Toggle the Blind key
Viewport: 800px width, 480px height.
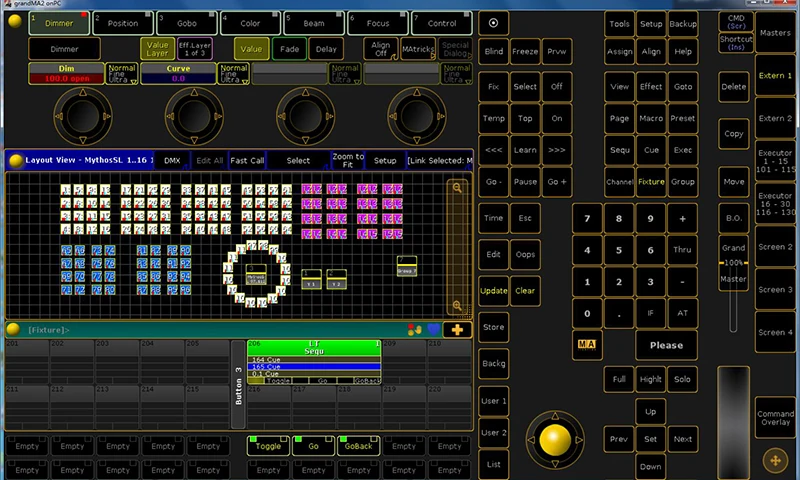[x=493, y=52]
